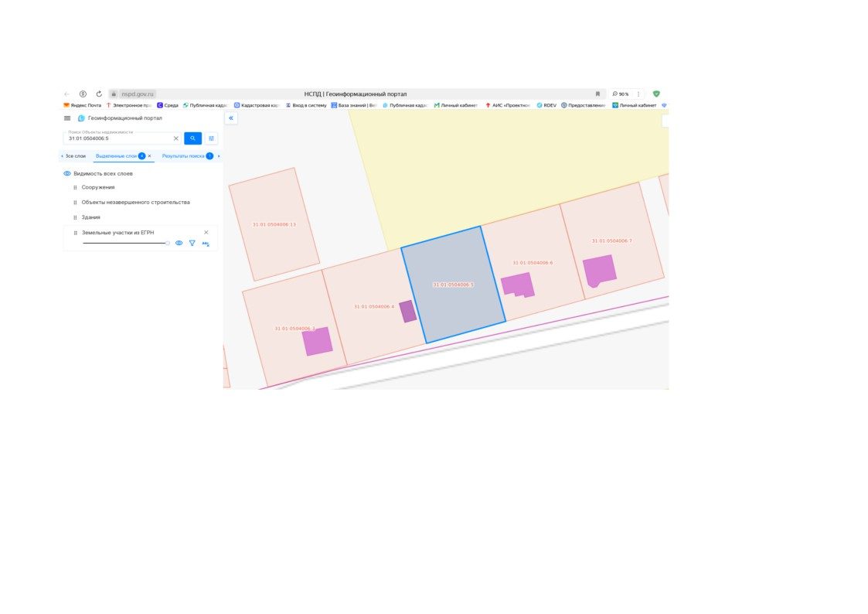Viewport: 868px width, 614px height.
Task: Close the Выделенные слои tab
Action: click(x=149, y=156)
